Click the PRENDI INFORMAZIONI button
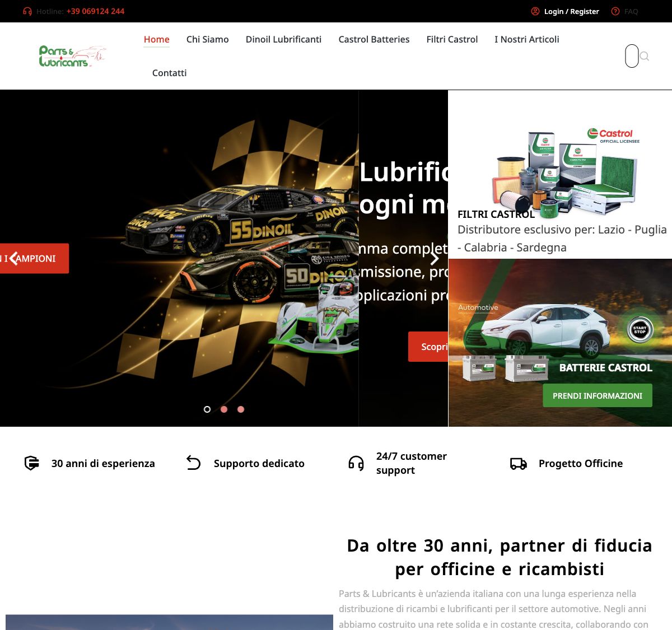The image size is (672, 630). click(598, 395)
